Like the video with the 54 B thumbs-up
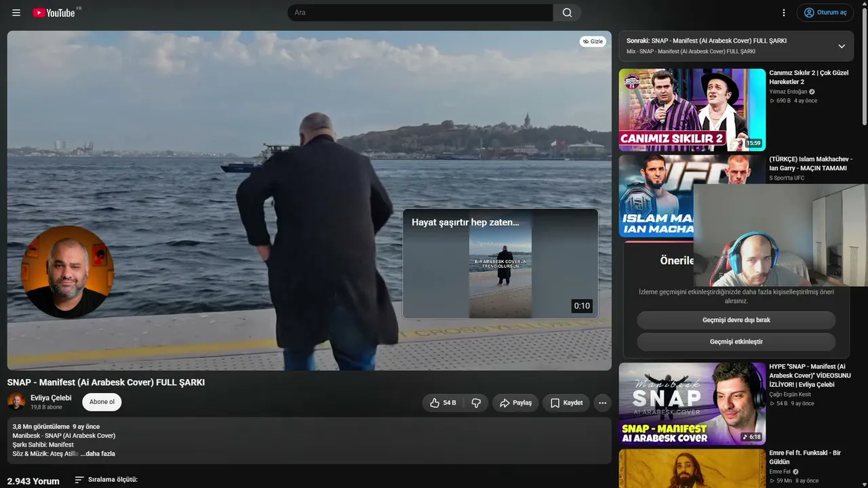Viewport: 868px width, 488px height. [442, 403]
